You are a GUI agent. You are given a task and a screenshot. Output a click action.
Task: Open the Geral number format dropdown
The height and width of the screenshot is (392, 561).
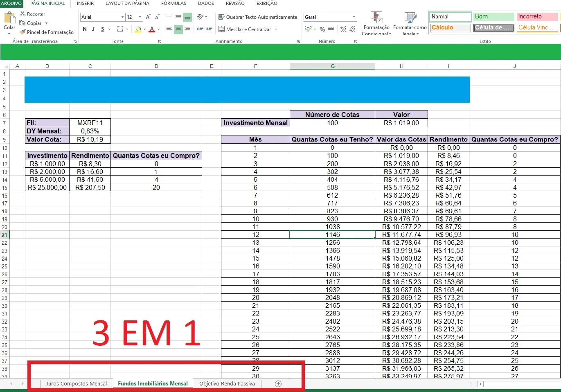pos(354,17)
